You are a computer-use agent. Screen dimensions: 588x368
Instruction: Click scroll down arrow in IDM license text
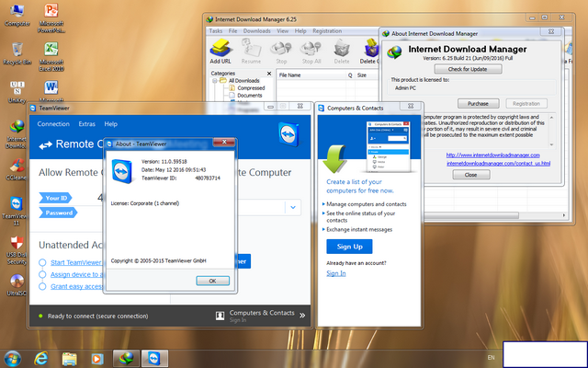(551, 144)
